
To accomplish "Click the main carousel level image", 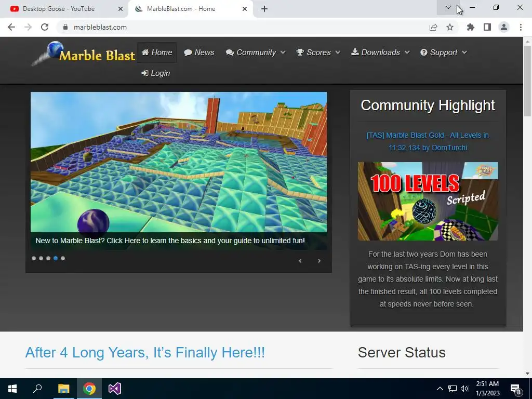I will (x=179, y=162).
